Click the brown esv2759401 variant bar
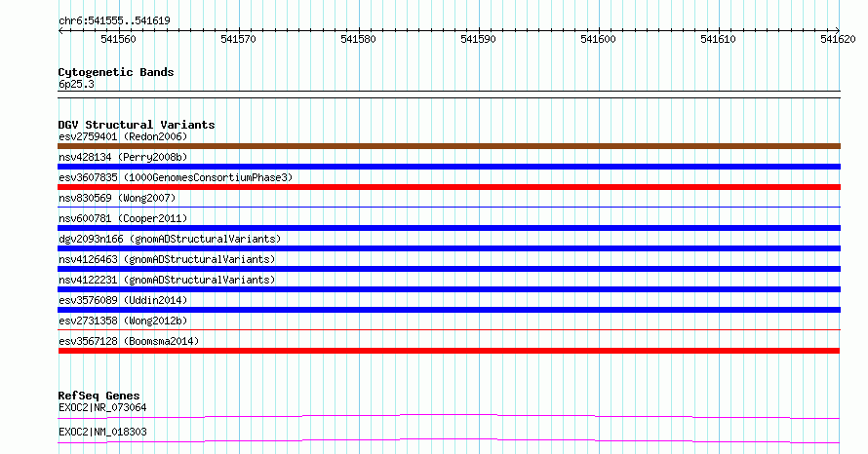Screen dimensions: 868x454 [x=449, y=146]
